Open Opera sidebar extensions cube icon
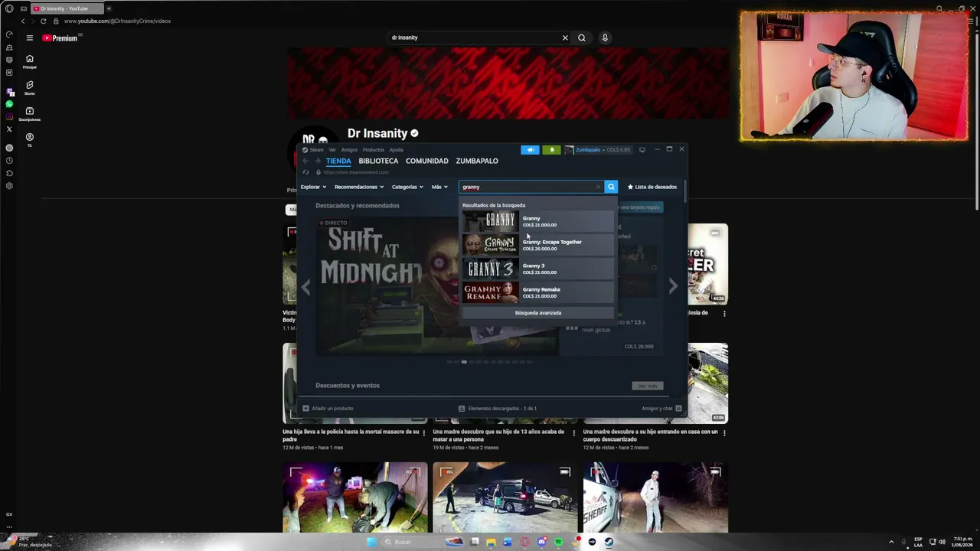Image resolution: width=980 pixels, height=551 pixels. tap(9, 173)
